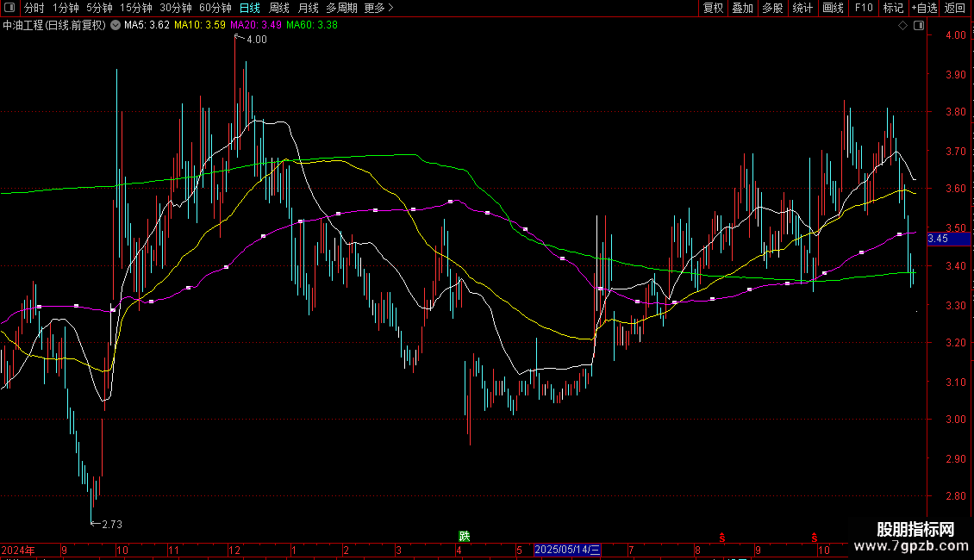Click the magenta MA20: 3.49 legend label

tap(256, 25)
